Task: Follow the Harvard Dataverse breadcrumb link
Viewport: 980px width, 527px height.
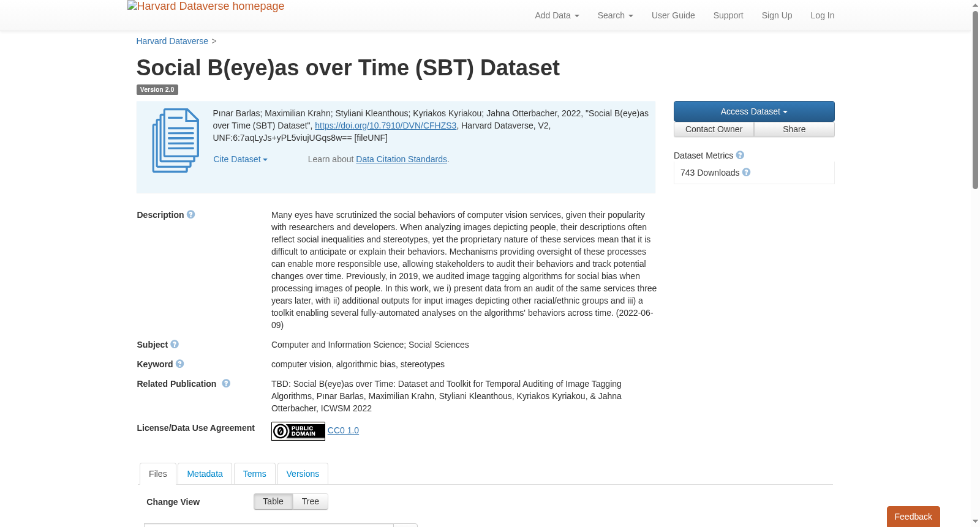Action: (x=172, y=41)
